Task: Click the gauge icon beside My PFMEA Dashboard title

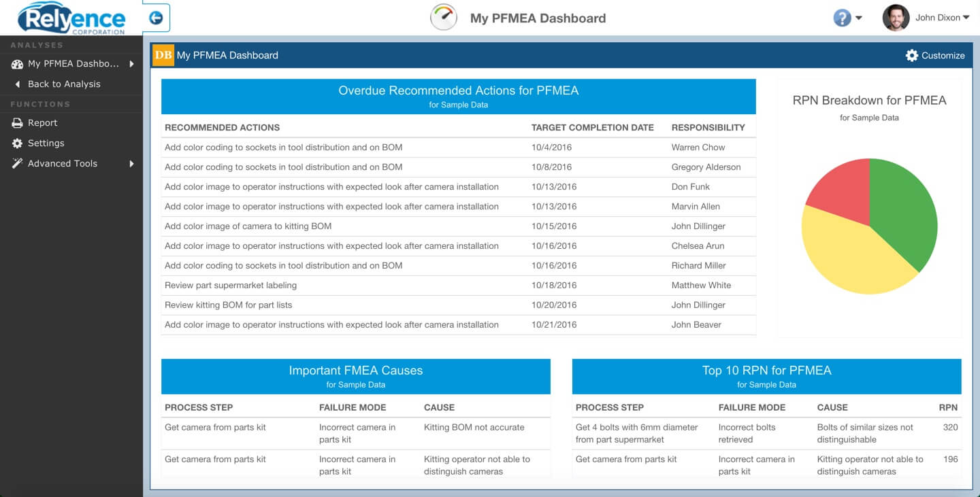Action: (444, 17)
